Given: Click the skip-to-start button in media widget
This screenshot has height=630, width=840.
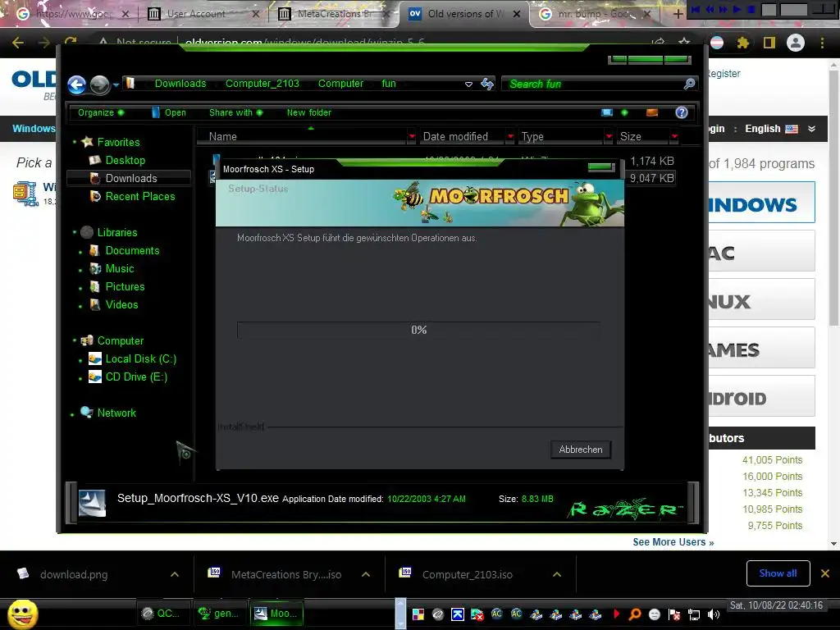Looking at the screenshot, I should [x=696, y=9].
